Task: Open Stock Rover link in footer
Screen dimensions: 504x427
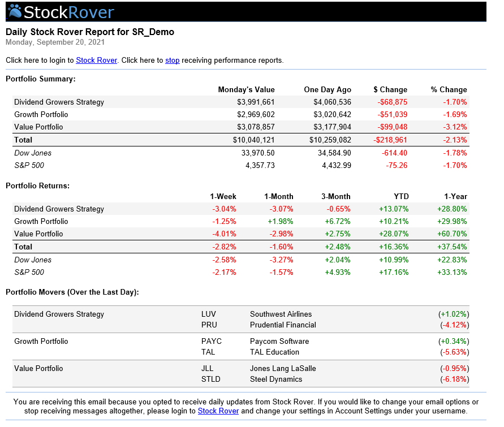Action: [x=218, y=411]
